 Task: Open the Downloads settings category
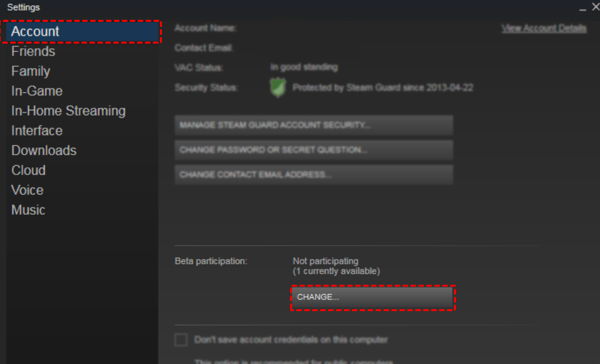[x=44, y=151]
